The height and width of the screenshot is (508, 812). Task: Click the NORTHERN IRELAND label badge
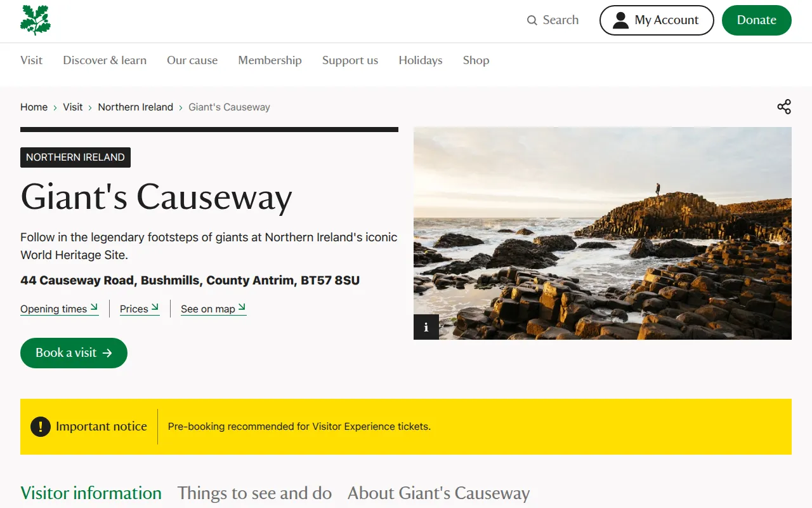(x=75, y=157)
